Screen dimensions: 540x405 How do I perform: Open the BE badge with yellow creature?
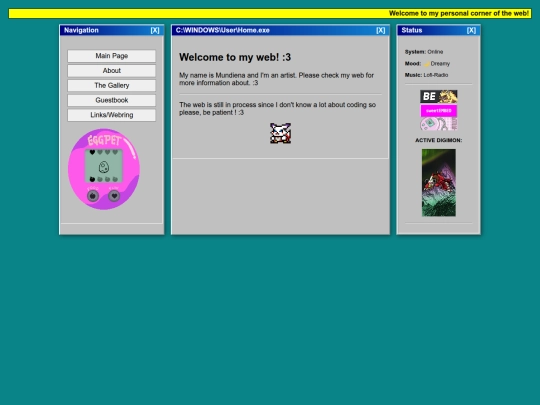(438, 96)
